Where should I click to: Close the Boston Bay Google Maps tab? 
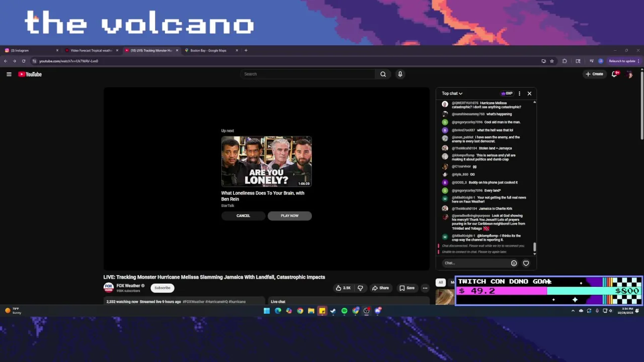(236, 50)
